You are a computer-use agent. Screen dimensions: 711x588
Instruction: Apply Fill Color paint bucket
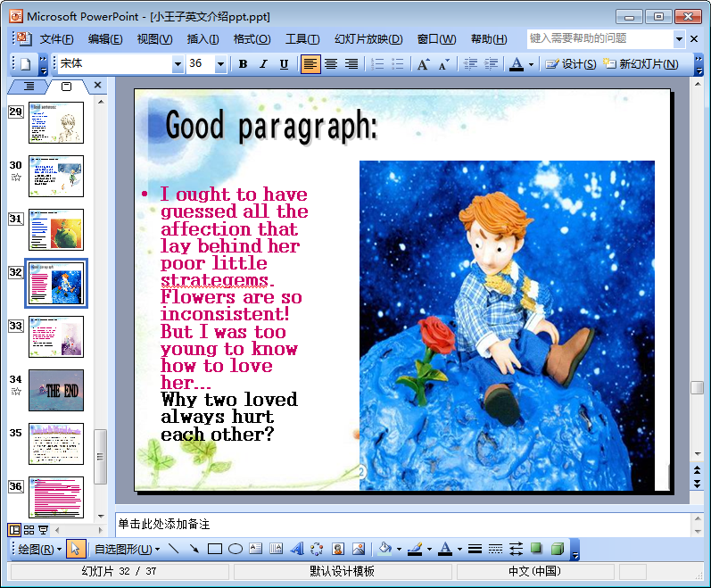(x=385, y=549)
